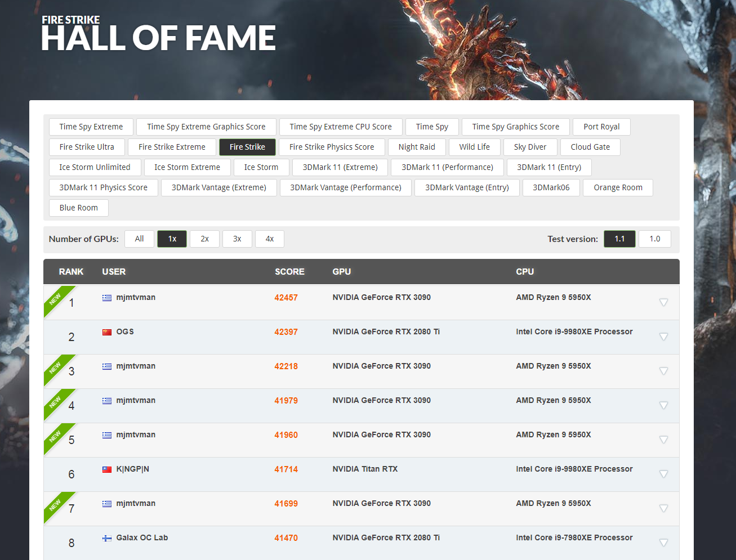Switch to the 3DMark06 tab
736x560 pixels.
click(x=551, y=187)
